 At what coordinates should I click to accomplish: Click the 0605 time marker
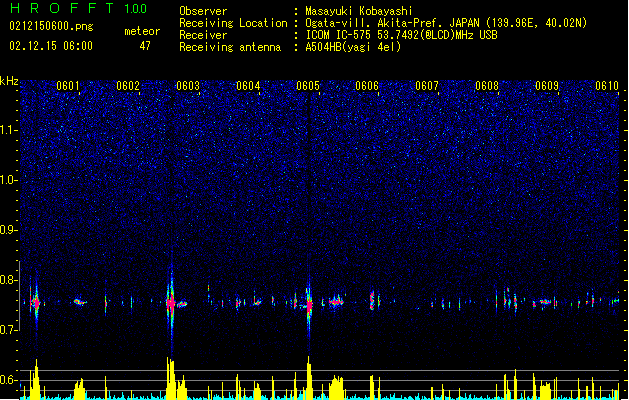click(308, 86)
